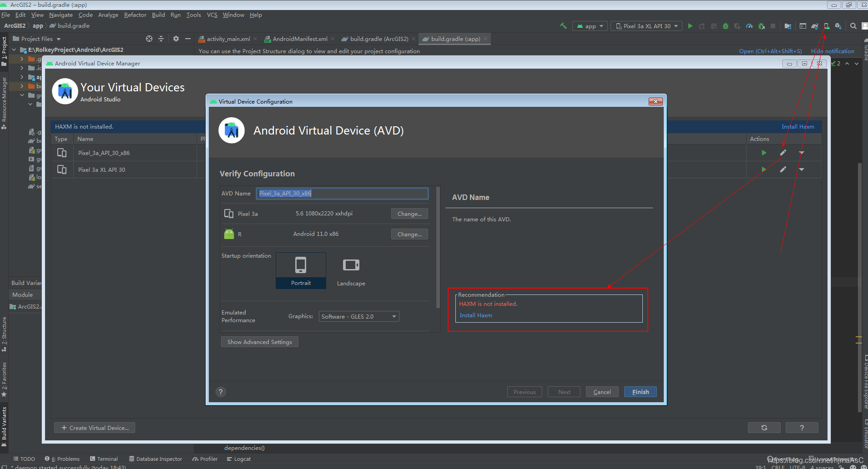This screenshot has height=469, width=868.
Task: Select Landscape startup orientation
Action: pos(351,271)
